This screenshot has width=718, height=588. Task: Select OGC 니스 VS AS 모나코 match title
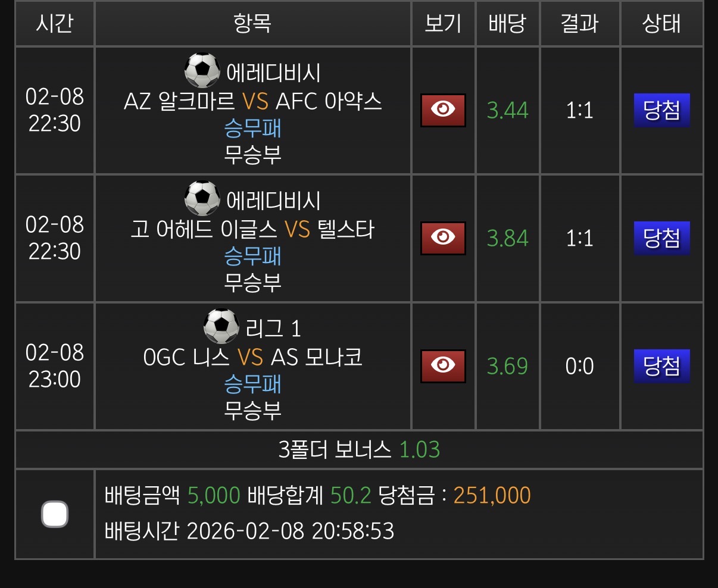coord(252,357)
